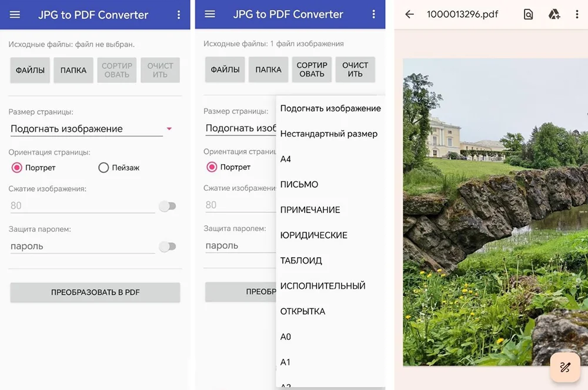The width and height of the screenshot is (588, 390).
Task: Open the hamburger menu in the left converter screen
Action: pos(15,15)
